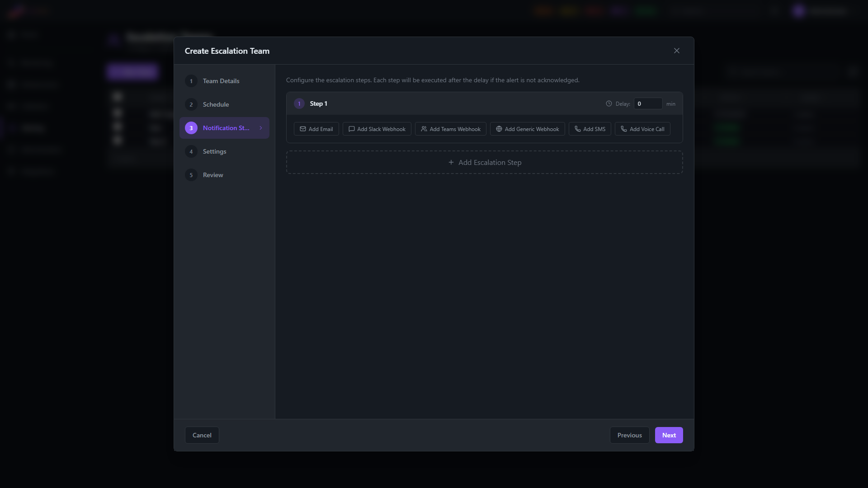Proceed with the Next button
Viewport: 868px width, 488px height.
tap(669, 435)
